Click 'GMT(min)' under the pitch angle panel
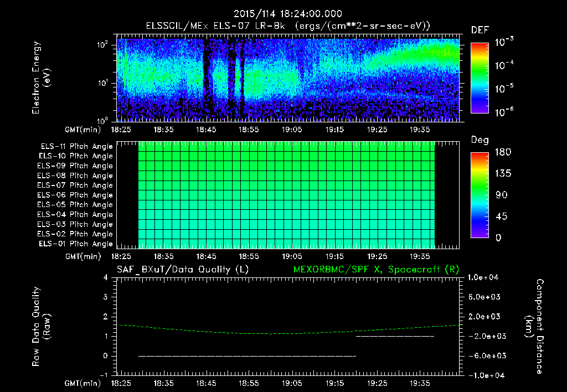The width and height of the screenshot is (567, 392). [x=83, y=256]
